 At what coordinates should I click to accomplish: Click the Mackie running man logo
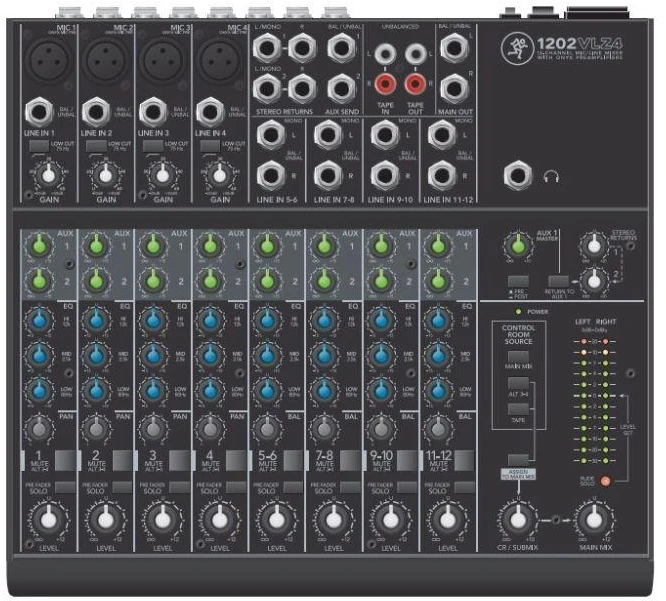point(517,48)
